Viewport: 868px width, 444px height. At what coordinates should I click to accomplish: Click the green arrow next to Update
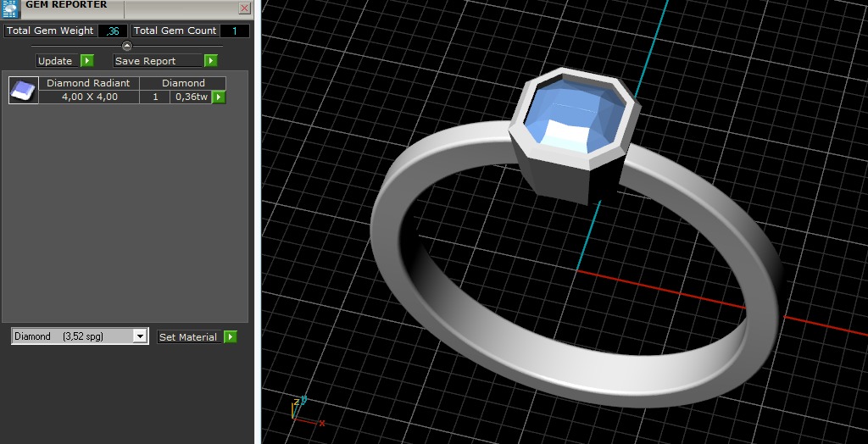pyautogui.click(x=87, y=61)
